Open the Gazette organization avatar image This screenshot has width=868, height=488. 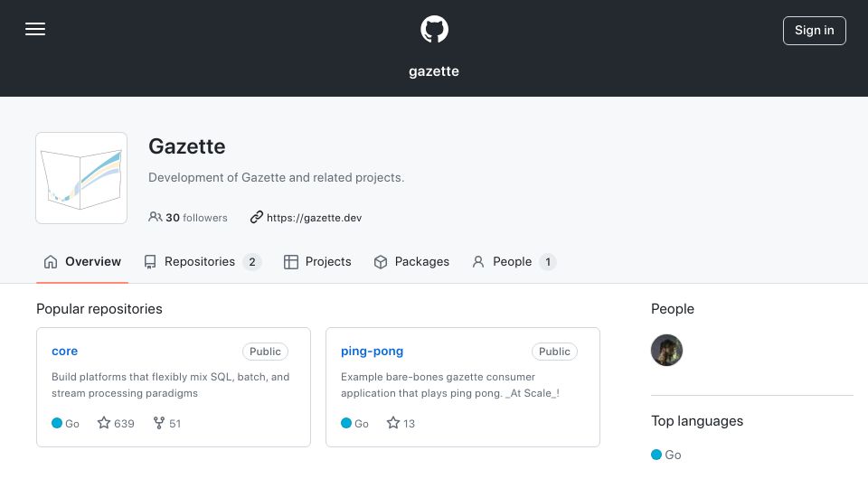click(81, 178)
